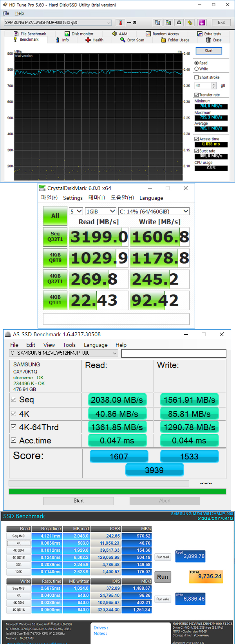Open the File Benchmark tab in HD Tune

coord(30,34)
